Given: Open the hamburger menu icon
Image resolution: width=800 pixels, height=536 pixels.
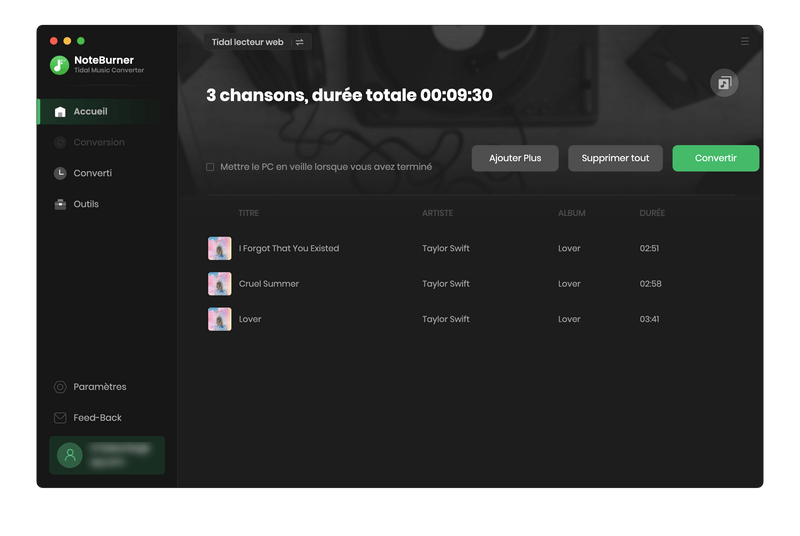Looking at the screenshot, I should 745,41.
